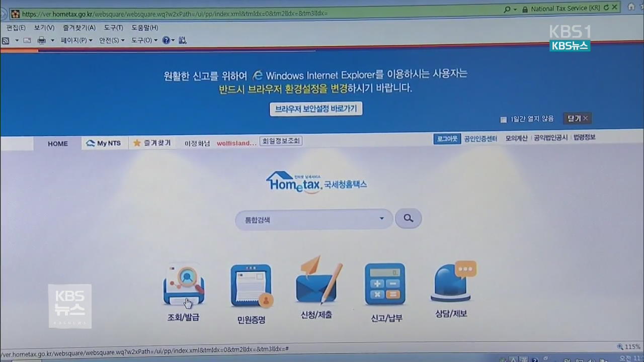644x362 pixels.
Task: Expand the RSS feeds dropdown arrow
Action: click(17, 40)
